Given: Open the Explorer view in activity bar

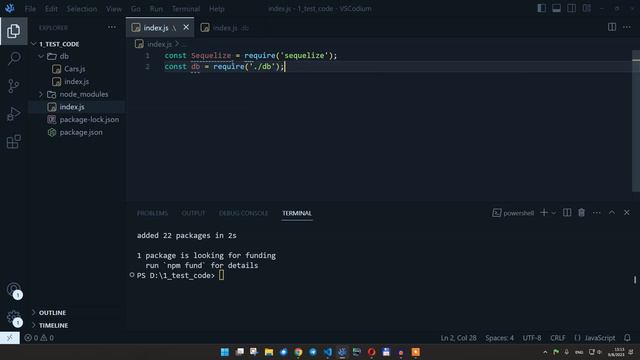Looking at the screenshot, I should (13, 31).
